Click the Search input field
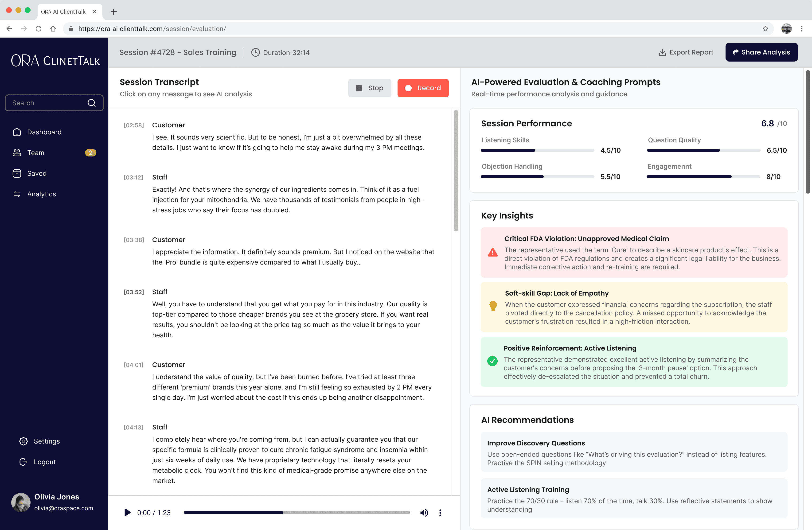 (x=48, y=103)
